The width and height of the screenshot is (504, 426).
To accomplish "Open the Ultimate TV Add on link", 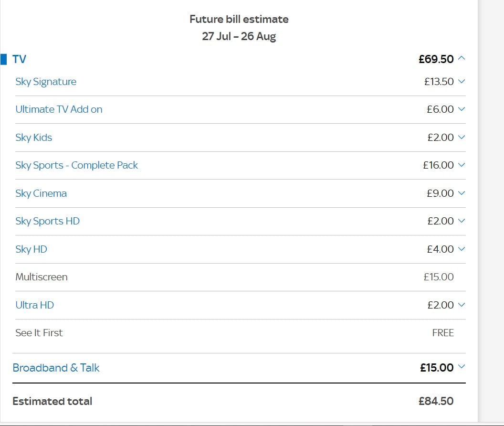I will pos(59,109).
